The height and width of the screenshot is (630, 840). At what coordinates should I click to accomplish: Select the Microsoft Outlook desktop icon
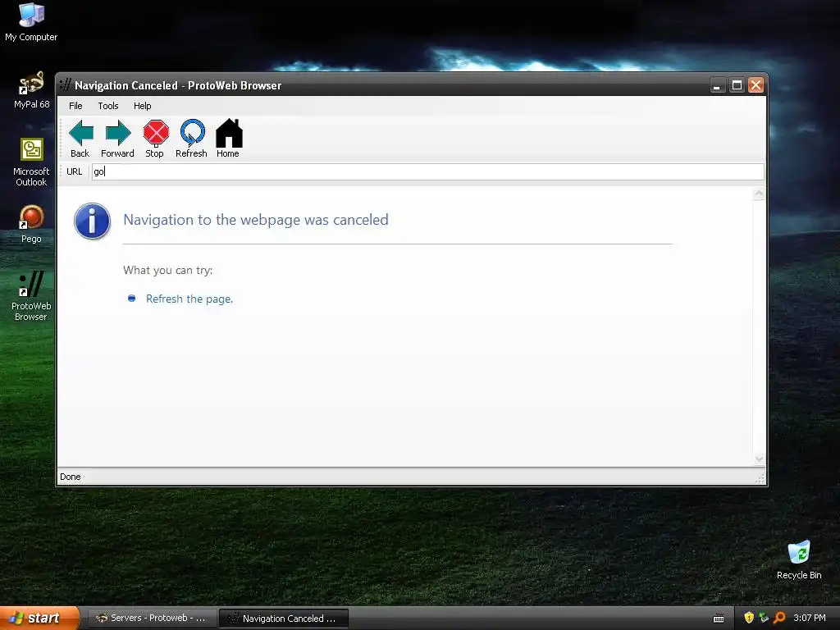31,162
